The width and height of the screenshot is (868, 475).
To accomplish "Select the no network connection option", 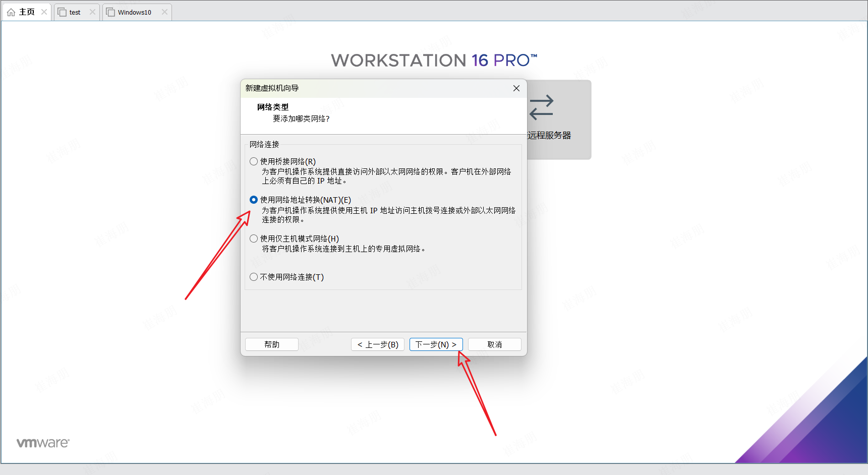I will (254, 277).
